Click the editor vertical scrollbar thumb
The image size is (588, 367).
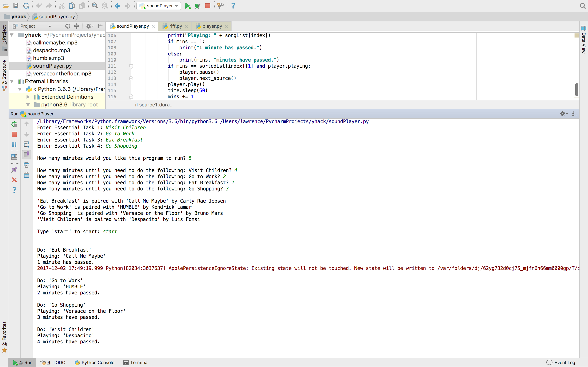(x=577, y=89)
